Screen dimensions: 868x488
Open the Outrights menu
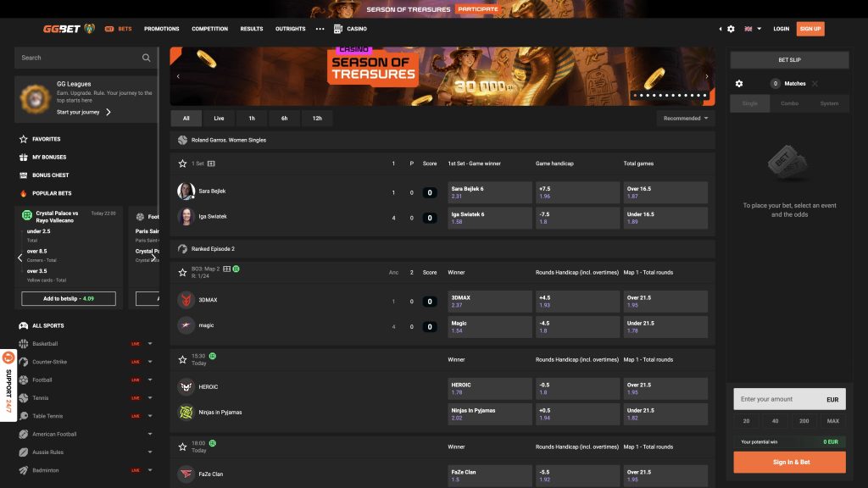click(x=290, y=29)
